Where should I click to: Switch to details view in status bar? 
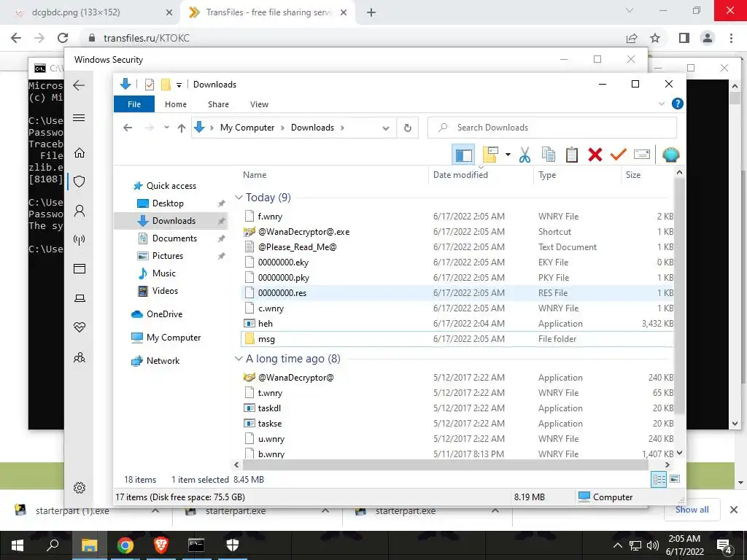point(659,479)
